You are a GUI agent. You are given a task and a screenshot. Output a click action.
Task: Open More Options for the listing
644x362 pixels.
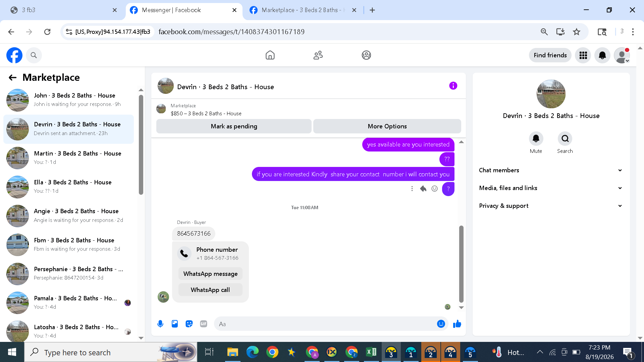(387, 126)
